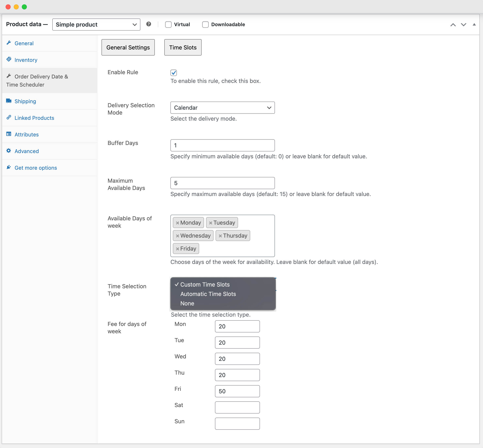
Task: Click the Order Delivery Date wrench icon
Action: tap(9, 76)
